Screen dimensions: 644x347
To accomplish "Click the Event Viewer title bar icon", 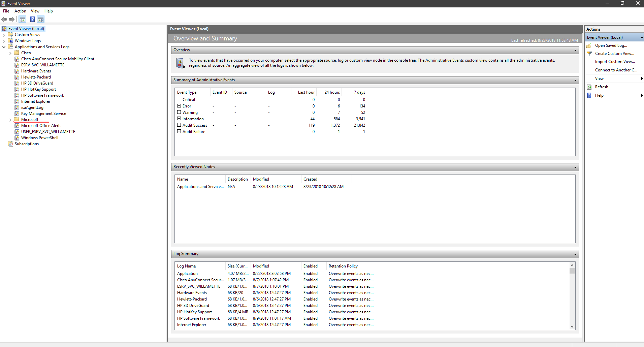I will pos(3,3).
